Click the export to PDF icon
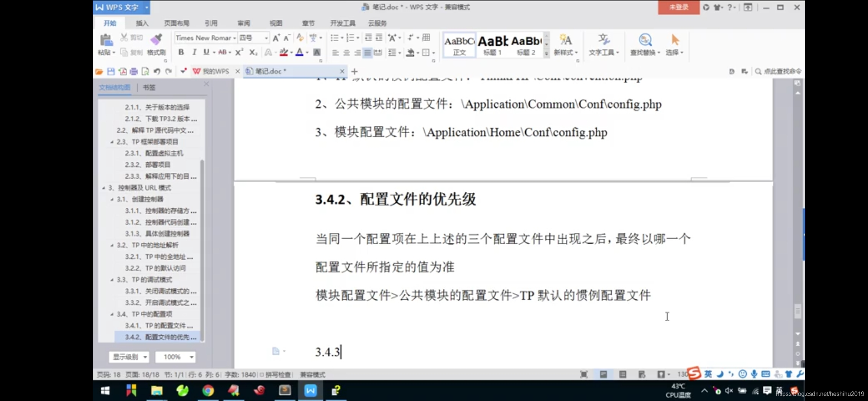Screen dimensions: 868x401 point(122,71)
